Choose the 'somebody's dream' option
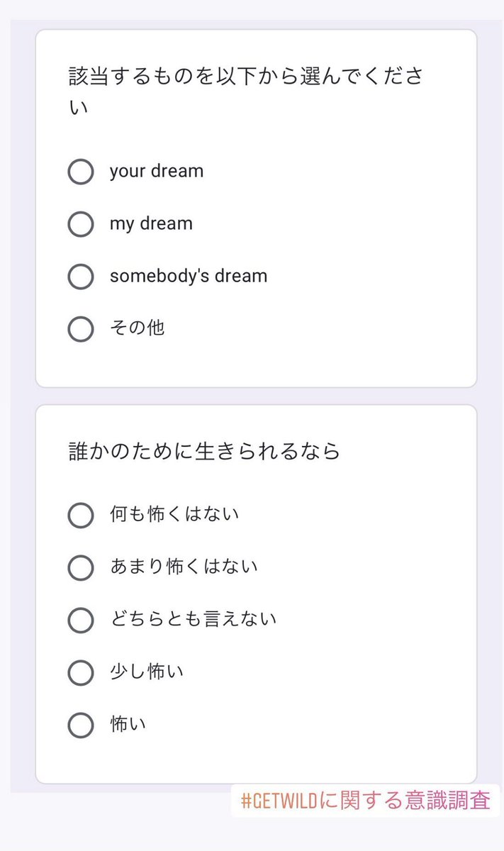Image resolution: width=504 pixels, height=851 pixels. [x=80, y=277]
